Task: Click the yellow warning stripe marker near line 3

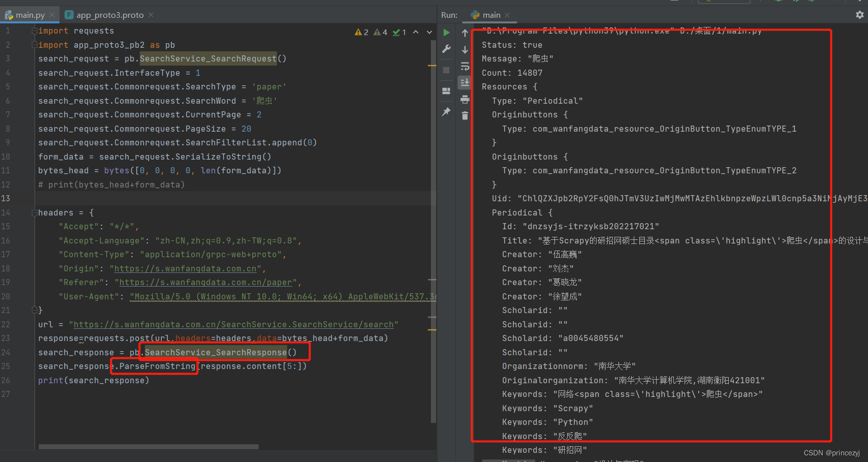Action: pyautogui.click(x=432, y=66)
